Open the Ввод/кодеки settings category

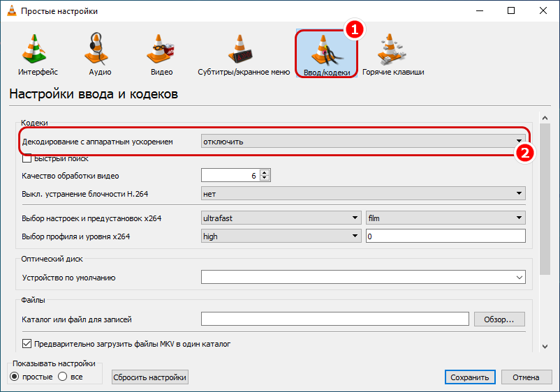(x=326, y=54)
